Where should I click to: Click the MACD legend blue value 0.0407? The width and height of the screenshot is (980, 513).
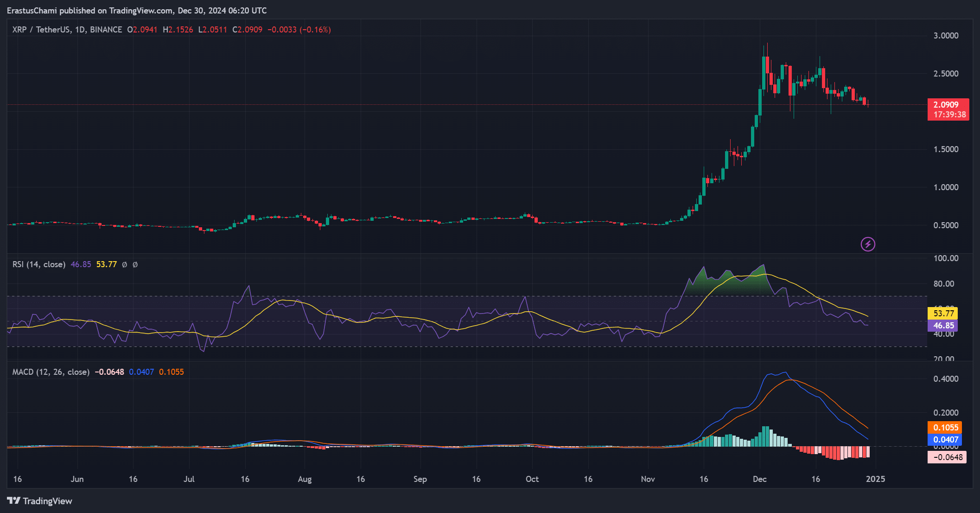(x=141, y=372)
